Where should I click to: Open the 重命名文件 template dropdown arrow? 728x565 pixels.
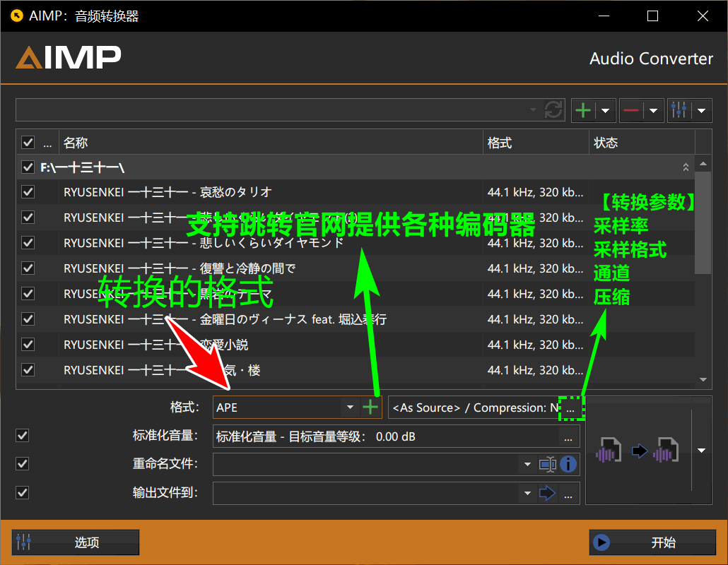coord(527,464)
